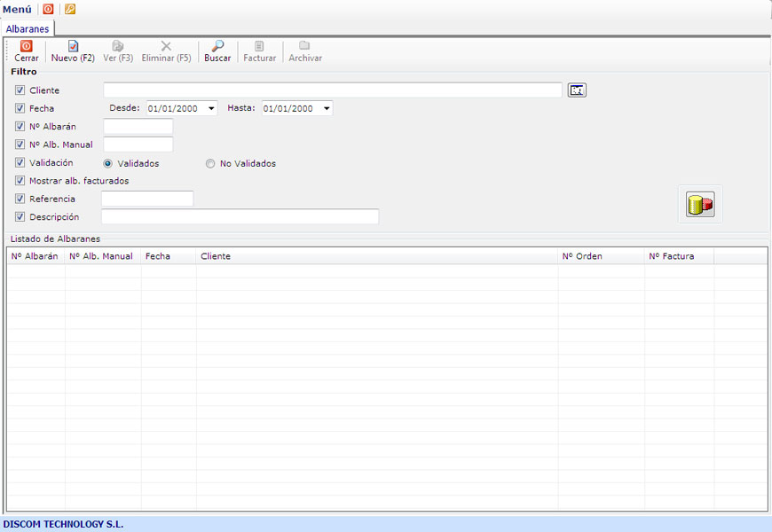Screen dimensions: 772x532
Task: Open the Menú menu
Action: (17, 9)
